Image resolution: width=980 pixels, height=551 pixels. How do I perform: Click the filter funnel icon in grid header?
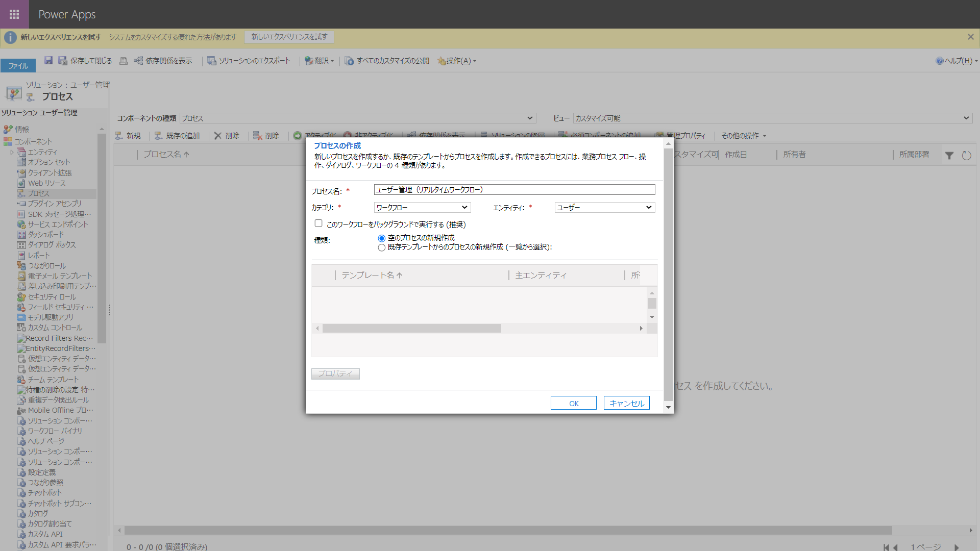(949, 156)
